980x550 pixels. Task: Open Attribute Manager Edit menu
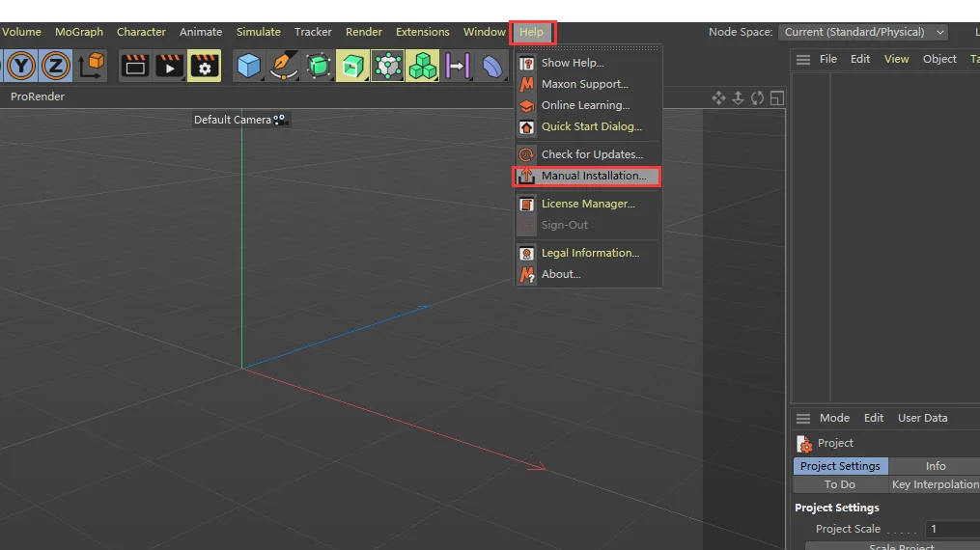874,418
